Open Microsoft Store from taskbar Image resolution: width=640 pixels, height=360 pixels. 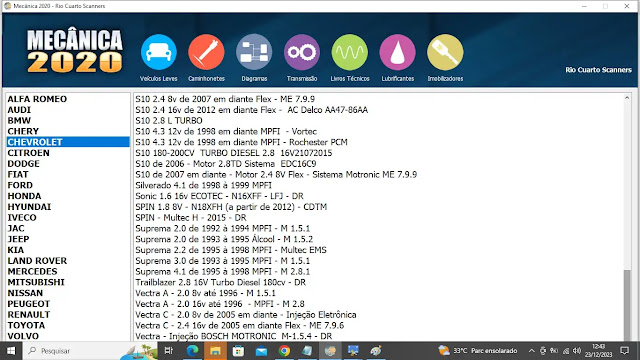click(x=238, y=351)
